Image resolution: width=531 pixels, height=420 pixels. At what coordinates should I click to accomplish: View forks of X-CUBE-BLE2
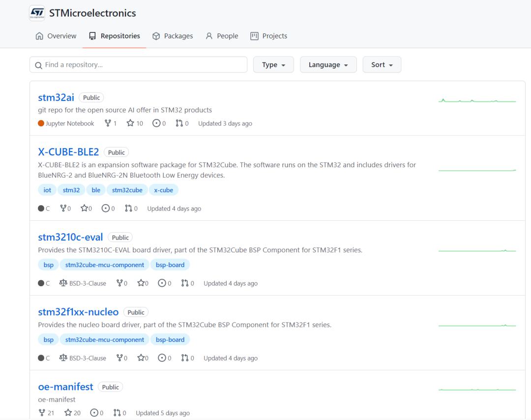[65, 209]
